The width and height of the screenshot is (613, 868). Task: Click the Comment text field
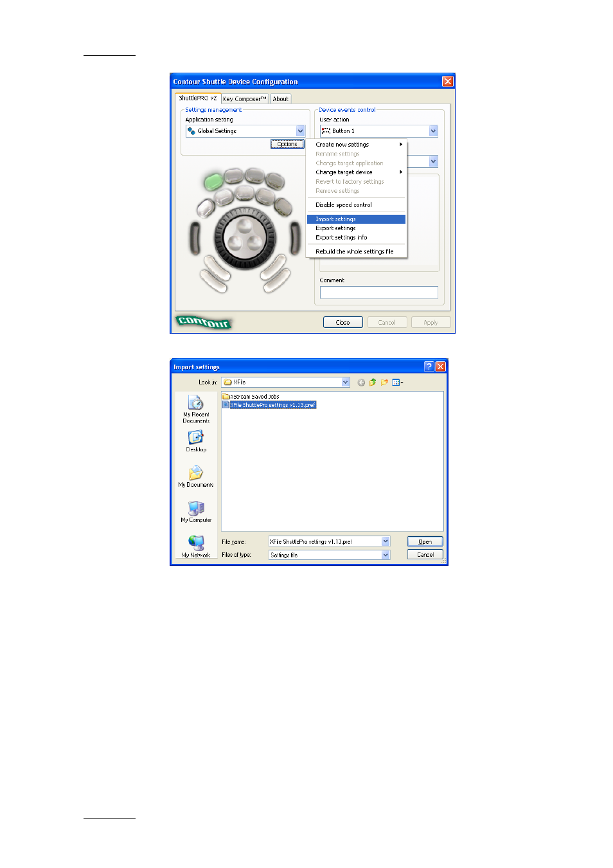[379, 293]
